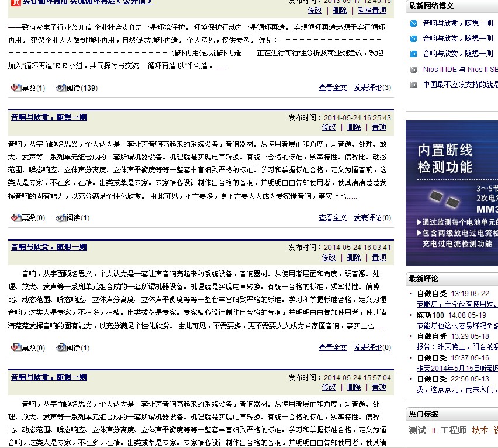
Task: Open post title 音响与欣赏 published 16:03:41
Action: [49, 247]
